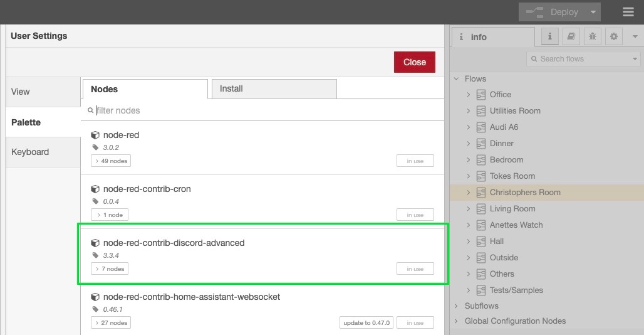Click the update to 0.47.0 button
The image size is (644, 335).
coord(366,323)
